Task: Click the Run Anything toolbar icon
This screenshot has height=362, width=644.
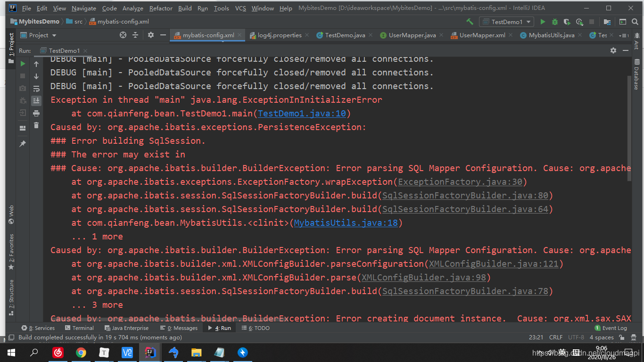Action: [x=623, y=22]
